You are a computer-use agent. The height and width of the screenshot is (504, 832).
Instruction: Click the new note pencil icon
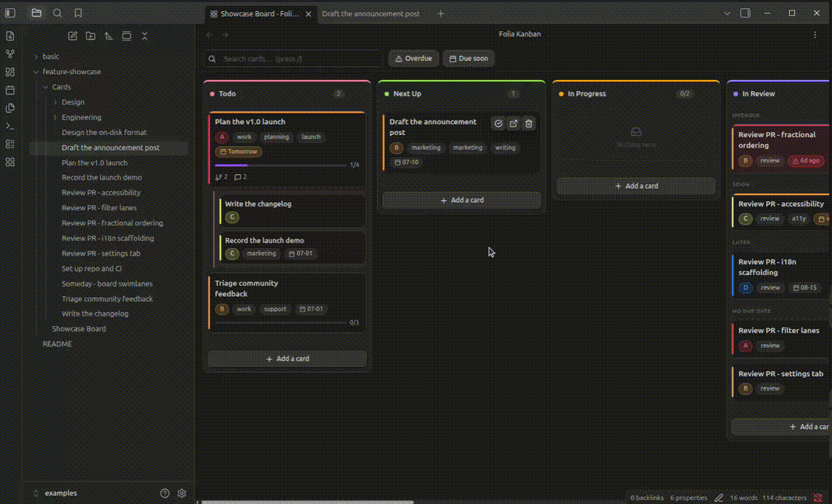tap(73, 36)
